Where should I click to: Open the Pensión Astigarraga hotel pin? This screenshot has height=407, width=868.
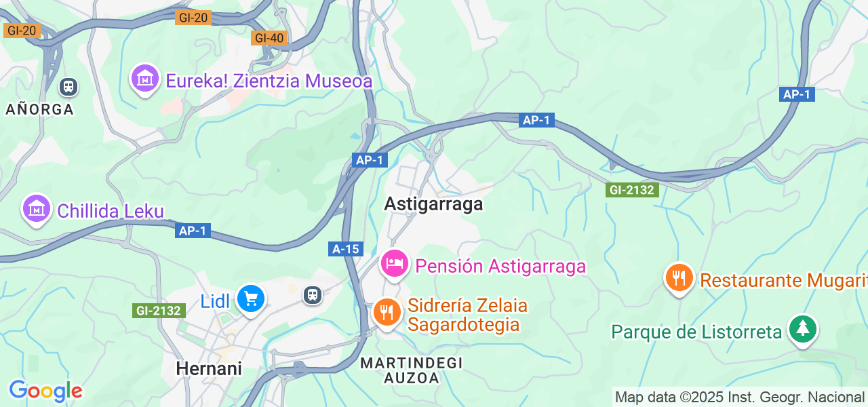pos(395,265)
